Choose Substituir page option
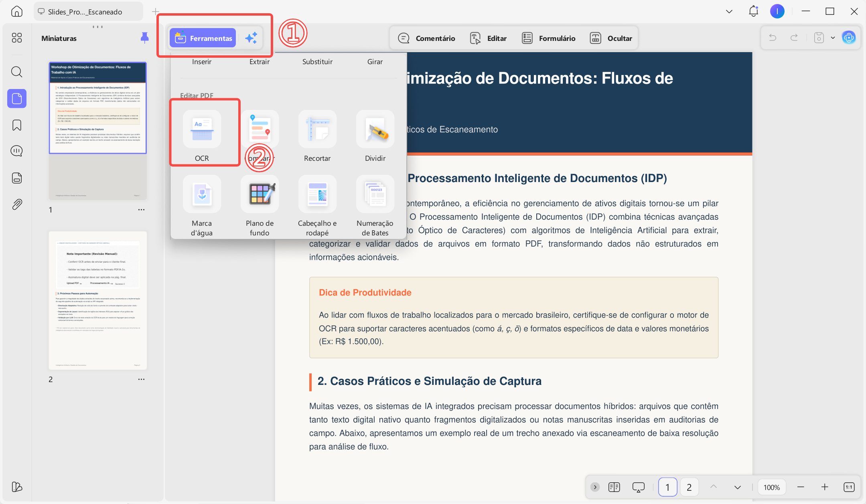This screenshot has width=866, height=504. pyautogui.click(x=317, y=62)
